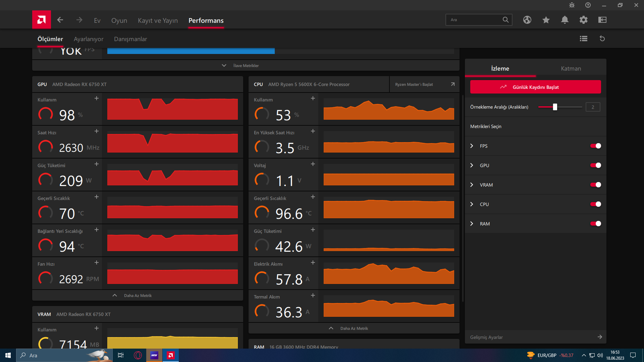Open the Oyun menu tab

(119, 20)
